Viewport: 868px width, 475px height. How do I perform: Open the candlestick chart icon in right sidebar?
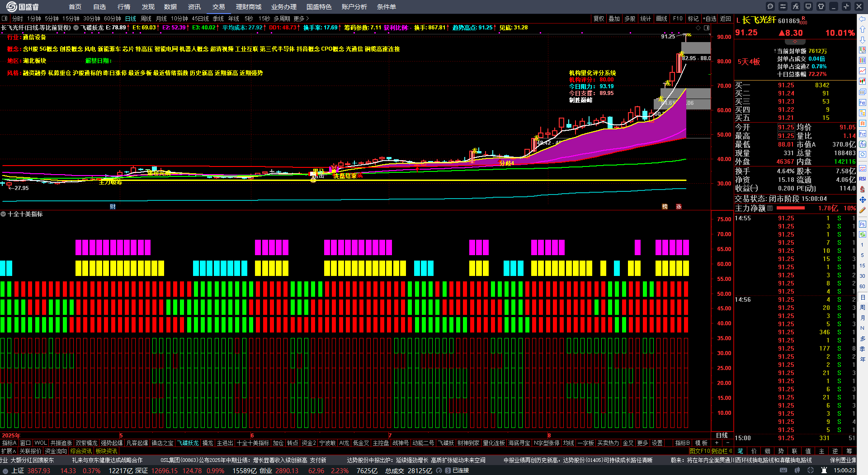863,81
